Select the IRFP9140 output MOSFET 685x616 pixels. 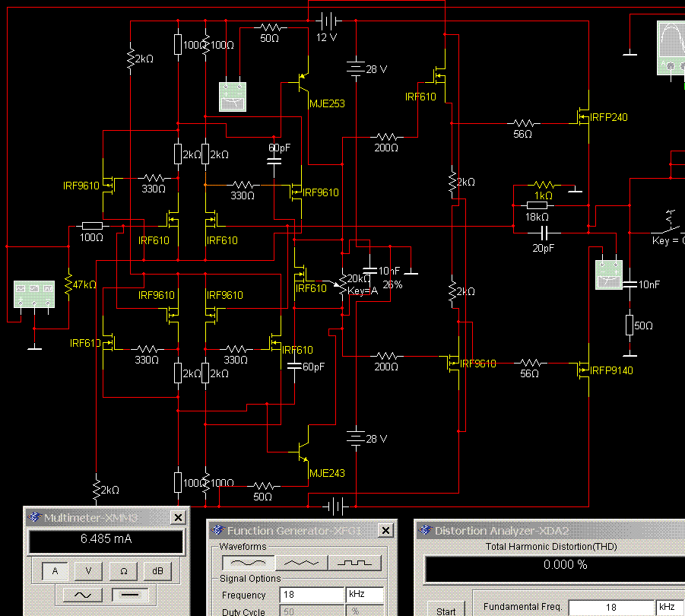tap(584, 370)
